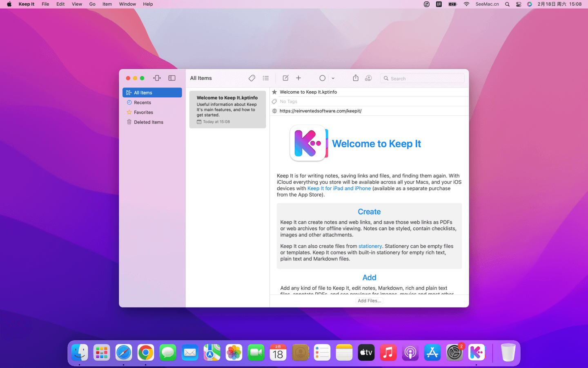The height and width of the screenshot is (368, 588).
Task: Open Deleted Items in sidebar
Action: (152, 122)
